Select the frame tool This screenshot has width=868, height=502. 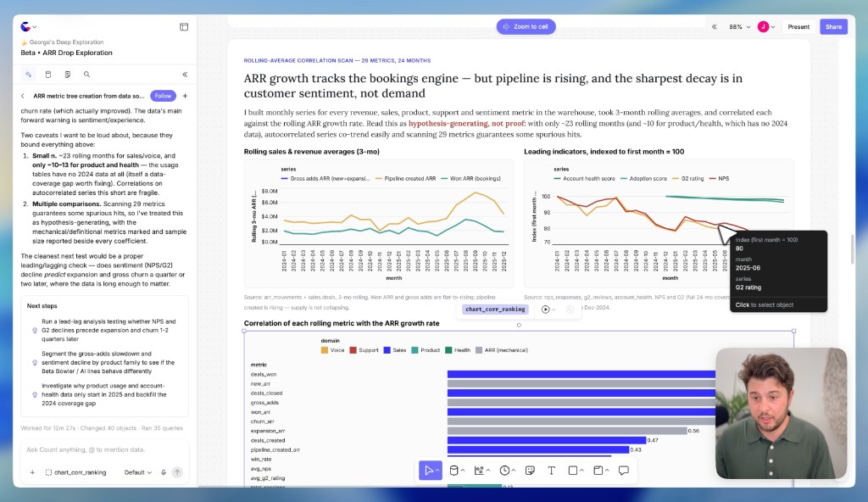[598, 471]
